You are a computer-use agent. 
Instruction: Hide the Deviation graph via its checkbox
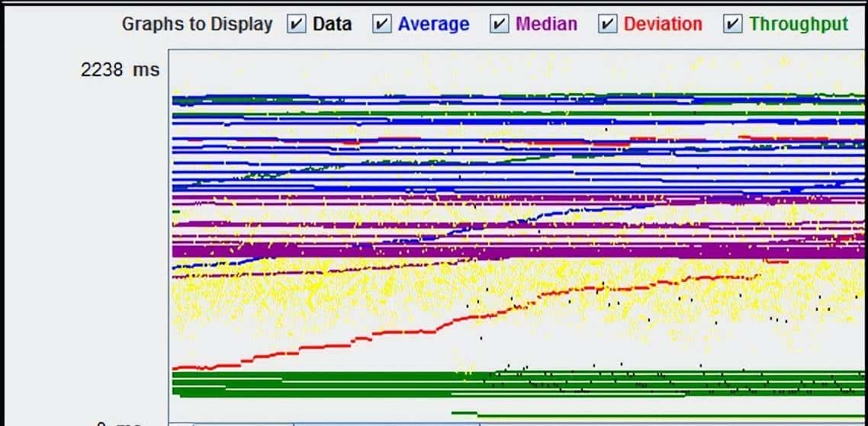click(x=608, y=24)
